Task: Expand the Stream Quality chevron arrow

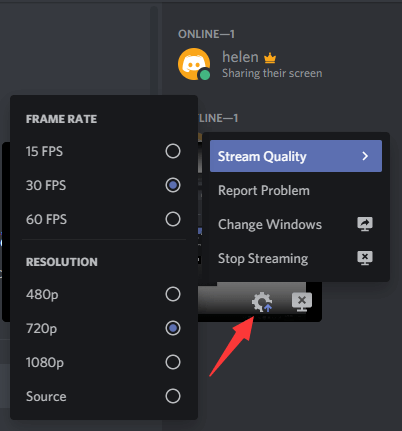Action: [365, 156]
